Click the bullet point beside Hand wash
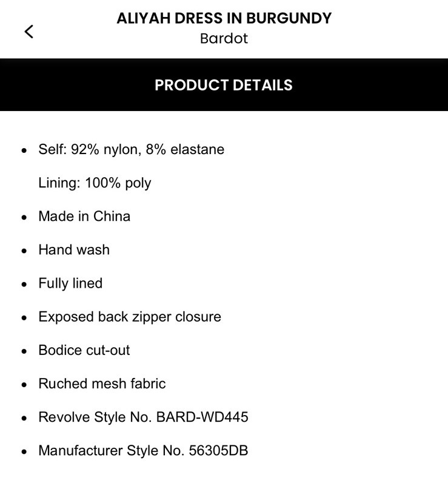The height and width of the screenshot is (500, 448). (x=24, y=251)
